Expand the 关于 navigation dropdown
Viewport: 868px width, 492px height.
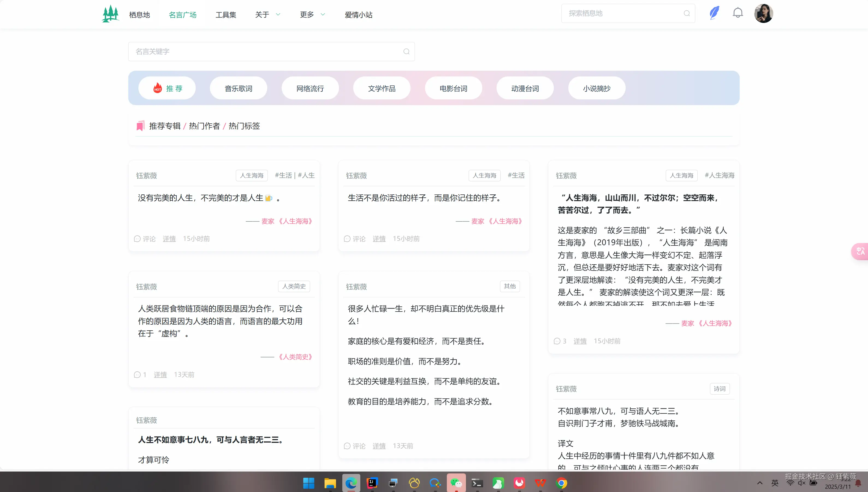pyautogui.click(x=267, y=14)
